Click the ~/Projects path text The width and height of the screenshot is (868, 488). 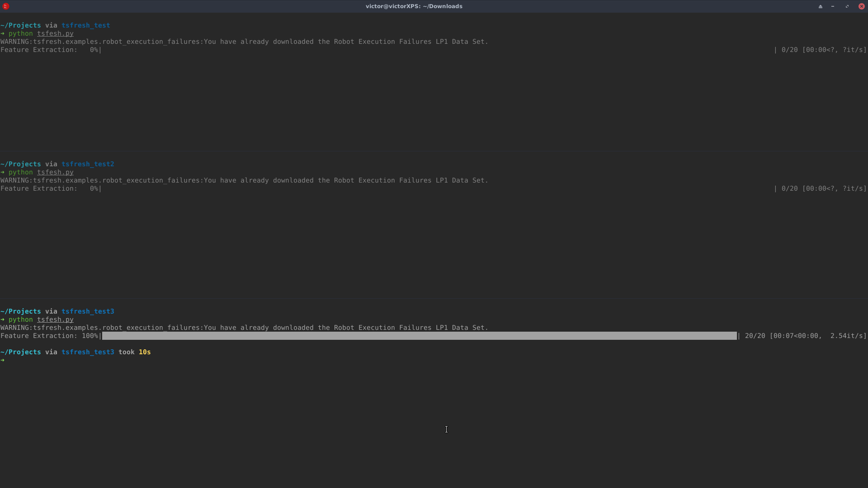20,25
